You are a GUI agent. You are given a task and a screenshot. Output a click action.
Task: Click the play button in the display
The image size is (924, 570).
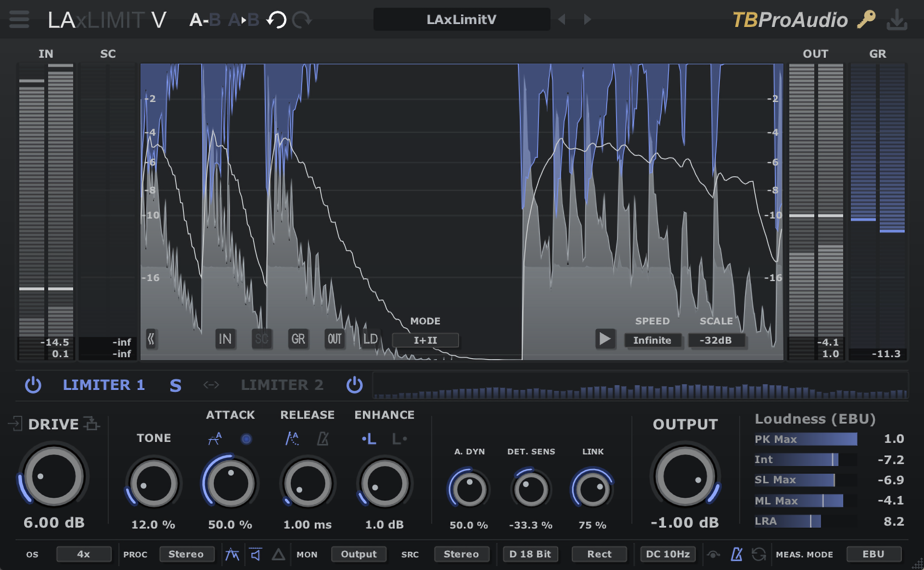(x=605, y=339)
